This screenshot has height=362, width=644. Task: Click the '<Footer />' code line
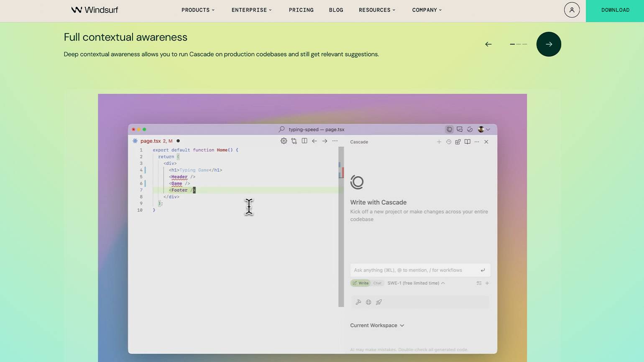182,190
